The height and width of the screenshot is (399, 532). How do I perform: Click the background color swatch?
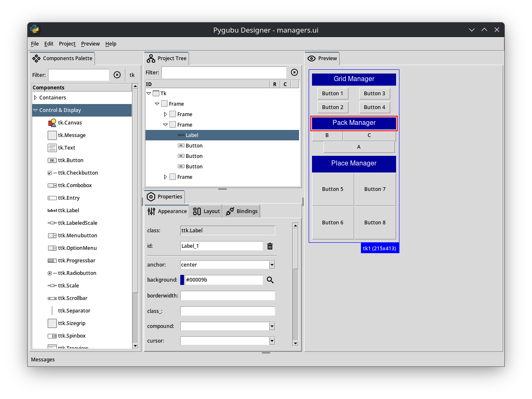pos(182,280)
